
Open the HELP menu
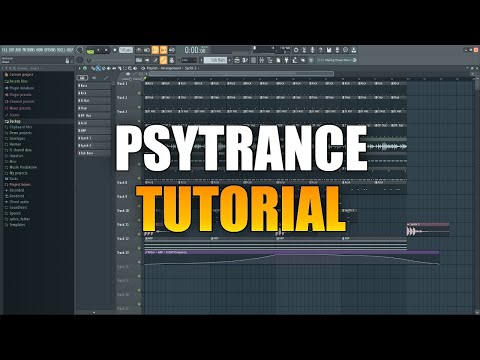tap(70, 50)
